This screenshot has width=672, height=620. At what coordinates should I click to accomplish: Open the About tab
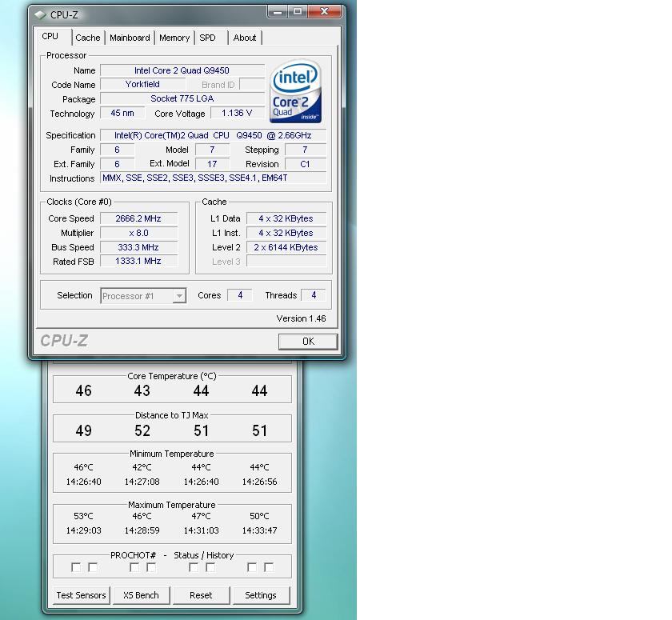[x=245, y=38]
